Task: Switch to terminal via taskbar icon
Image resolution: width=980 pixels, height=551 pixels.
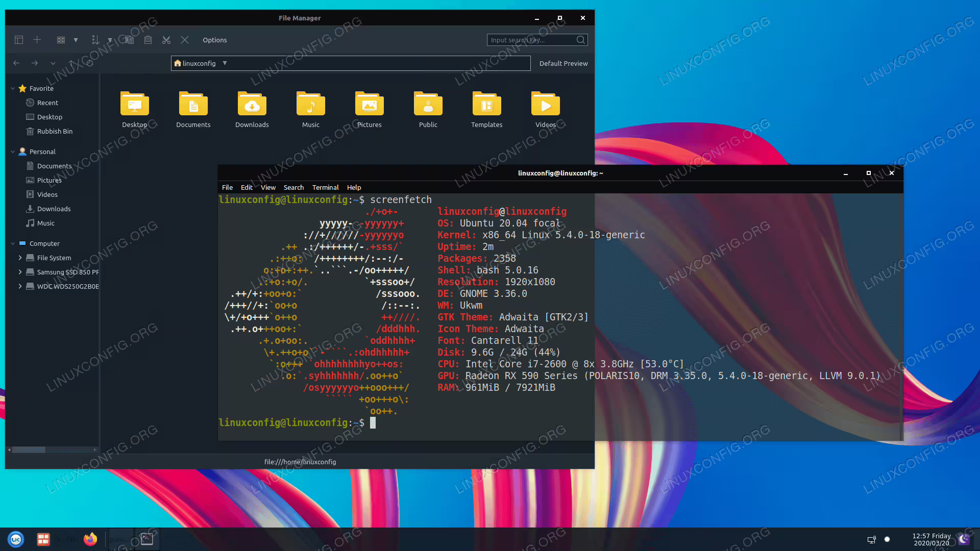Action: click(x=147, y=539)
